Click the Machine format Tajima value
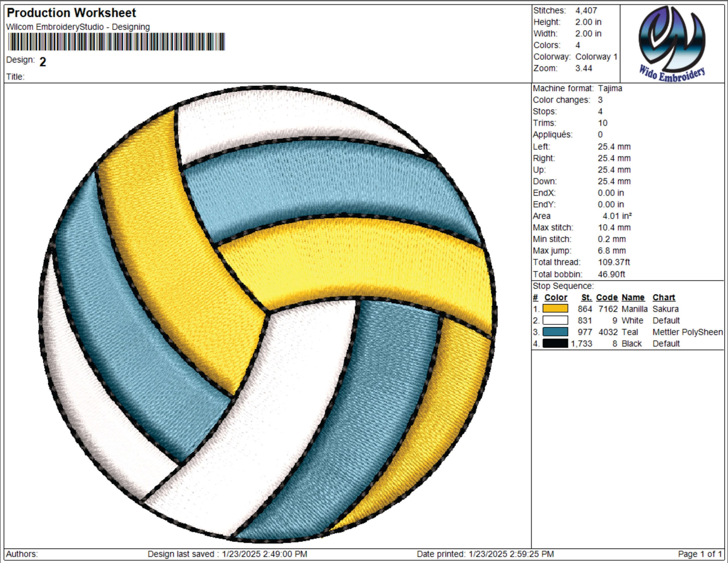Image resolution: width=728 pixels, height=563 pixels. (610, 88)
